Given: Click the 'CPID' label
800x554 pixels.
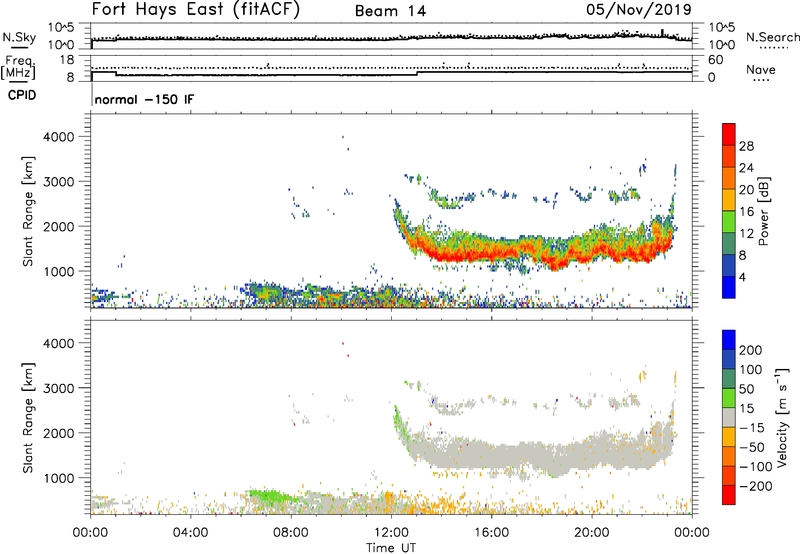Looking at the screenshot, I should pyautogui.click(x=22, y=95).
